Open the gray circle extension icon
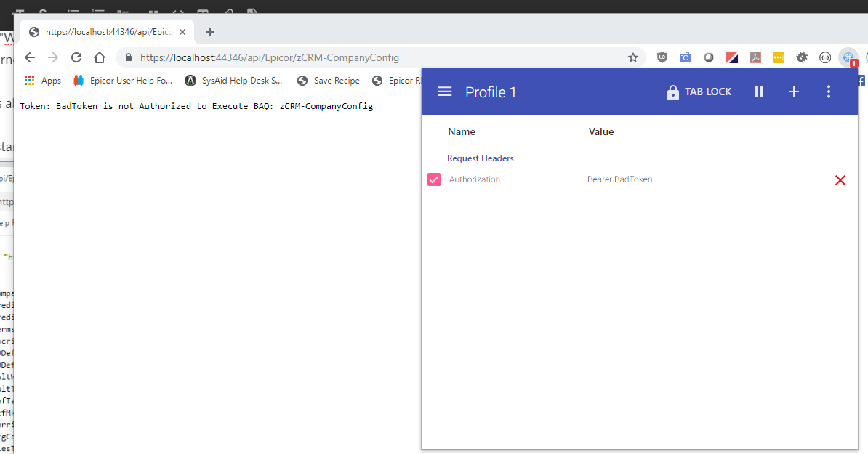Viewport: 868px width, 454px height. (709, 57)
